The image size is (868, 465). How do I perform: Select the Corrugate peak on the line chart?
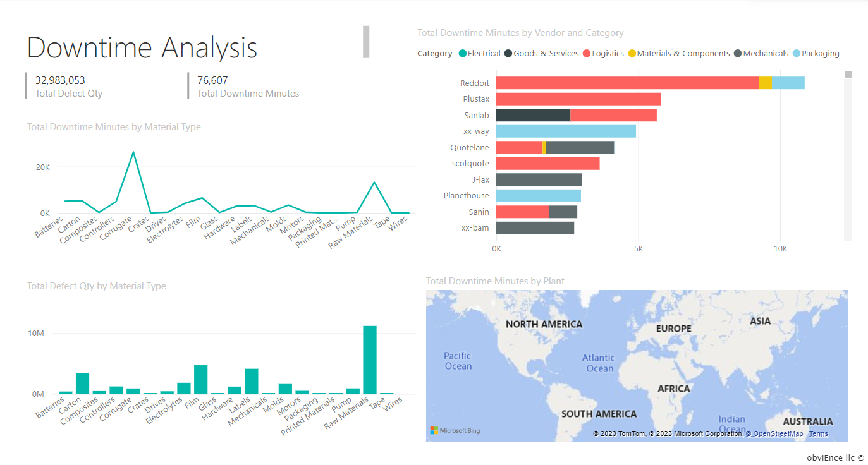[133, 152]
